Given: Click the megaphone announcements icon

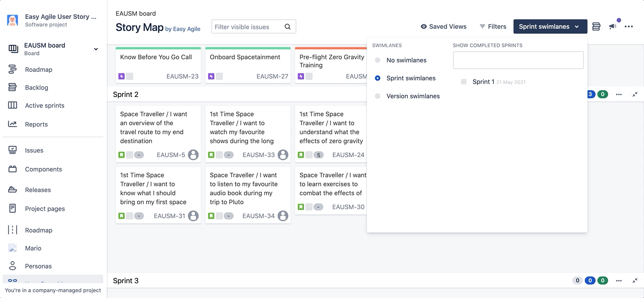Looking at the screenshot, I should click(x=613, y=26).
